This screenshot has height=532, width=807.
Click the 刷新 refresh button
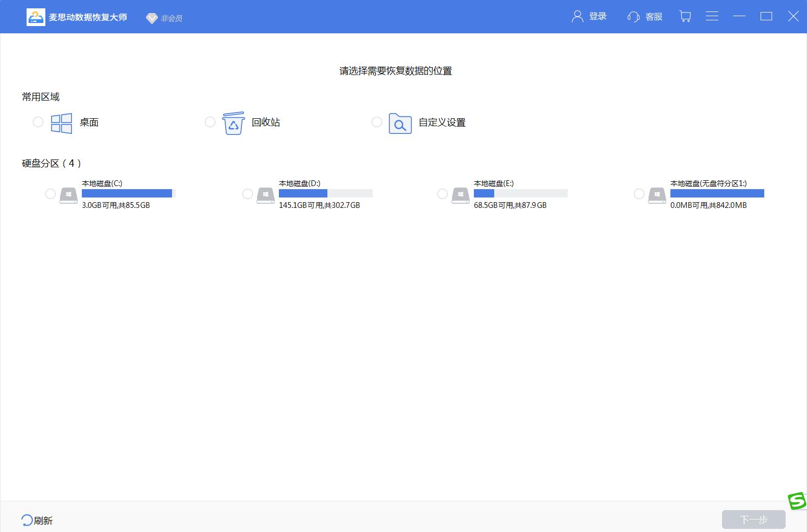[37, 520]
